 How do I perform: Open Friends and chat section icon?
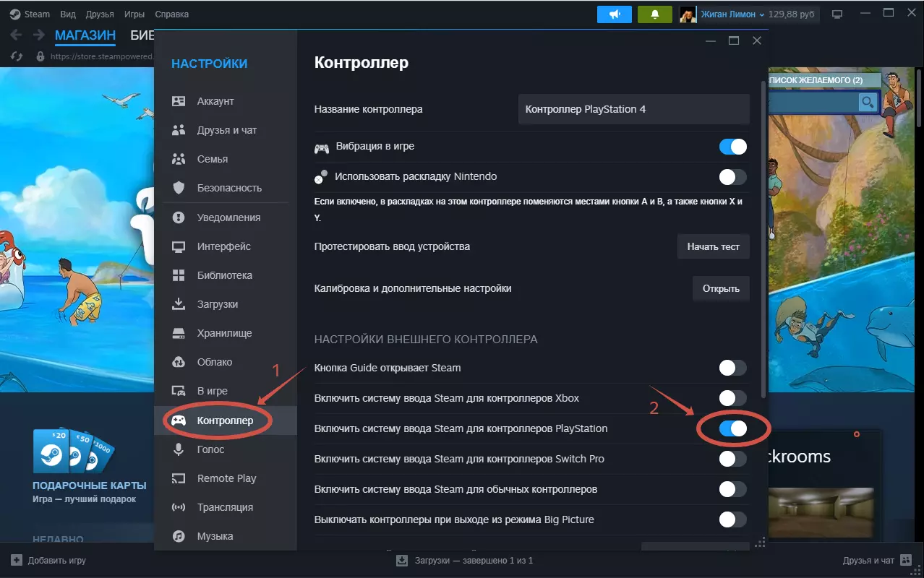tap(179, 130)
